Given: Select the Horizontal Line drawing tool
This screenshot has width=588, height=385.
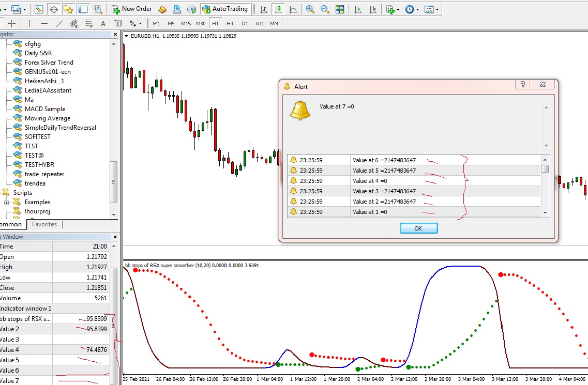Looking at the screenshot, I should click(44, 24).
